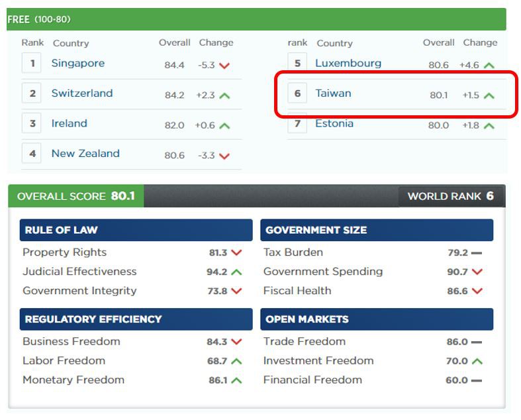Click the WORLD RANK 6 badge
The height and width of the screenshot is (420, 521).
pos(450,196)
